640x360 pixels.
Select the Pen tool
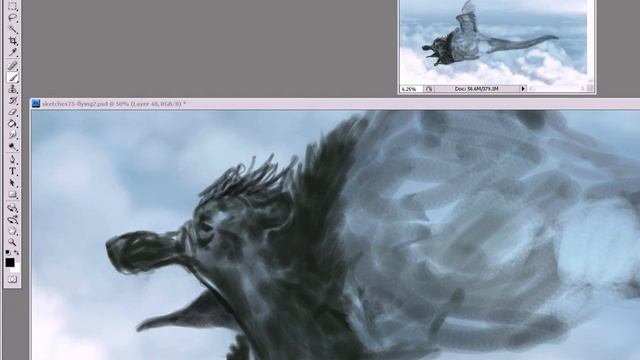(13, 159)
